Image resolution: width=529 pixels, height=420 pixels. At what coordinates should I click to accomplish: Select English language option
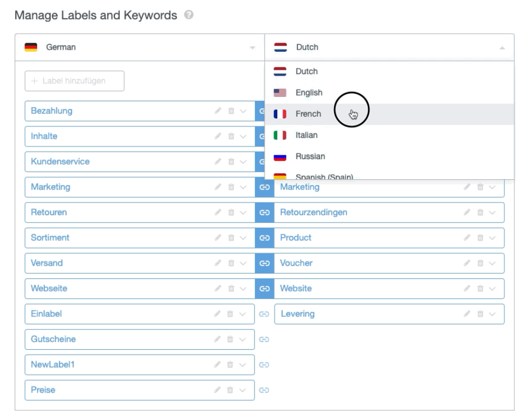coord(309,93)
